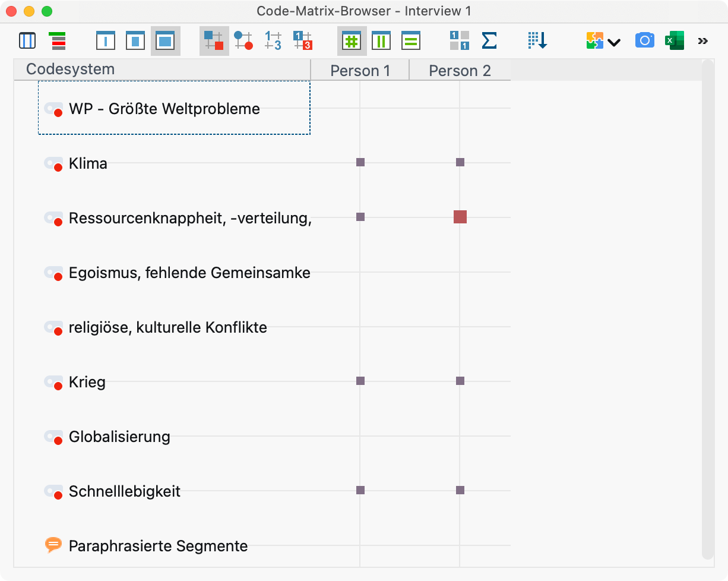This screenshot has height=581, width=728.
Task: Take a screenshot with the camera icon
Action: tap(644, 41)
